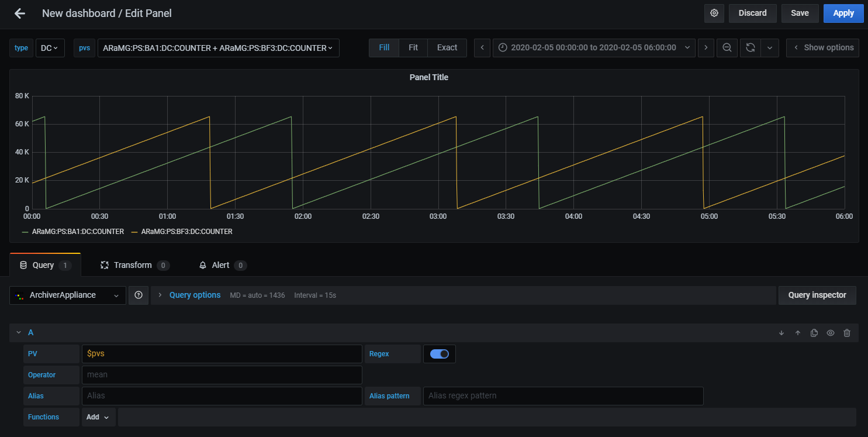Select the Fit display mode
868x437 pixels.
(x=413, y=48)
